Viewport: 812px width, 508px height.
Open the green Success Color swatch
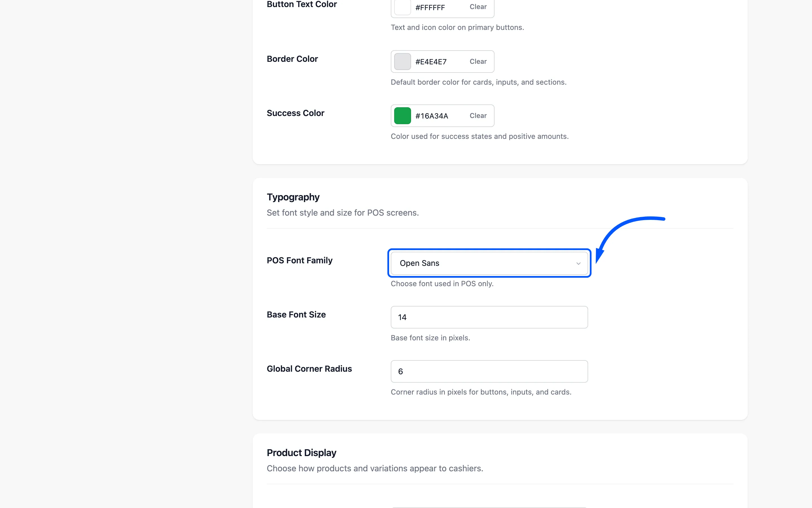[402, 116]
